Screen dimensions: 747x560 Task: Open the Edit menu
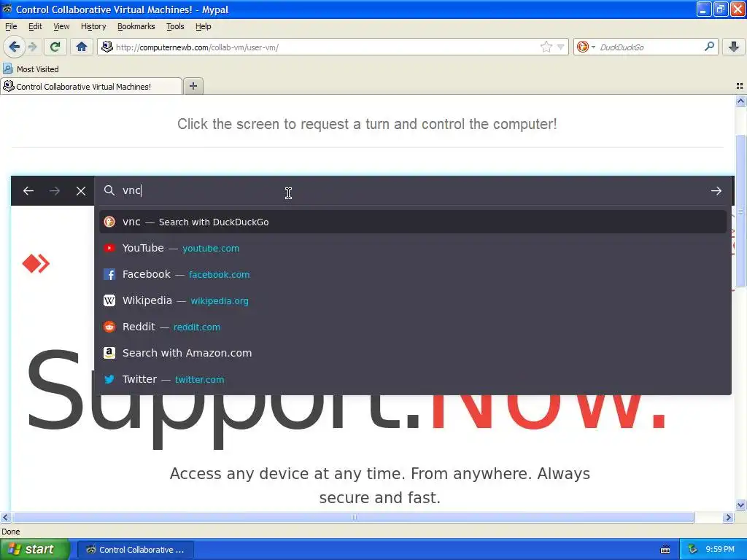(35, 26)
